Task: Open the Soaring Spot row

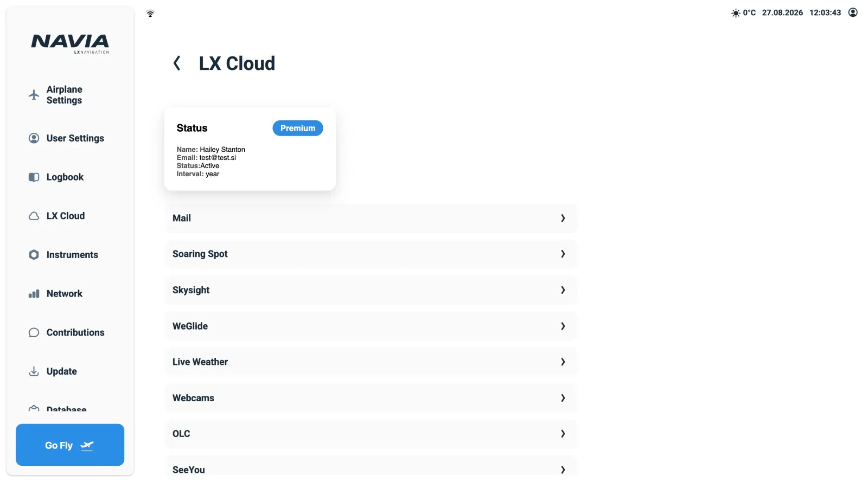Action: [371, 254]
